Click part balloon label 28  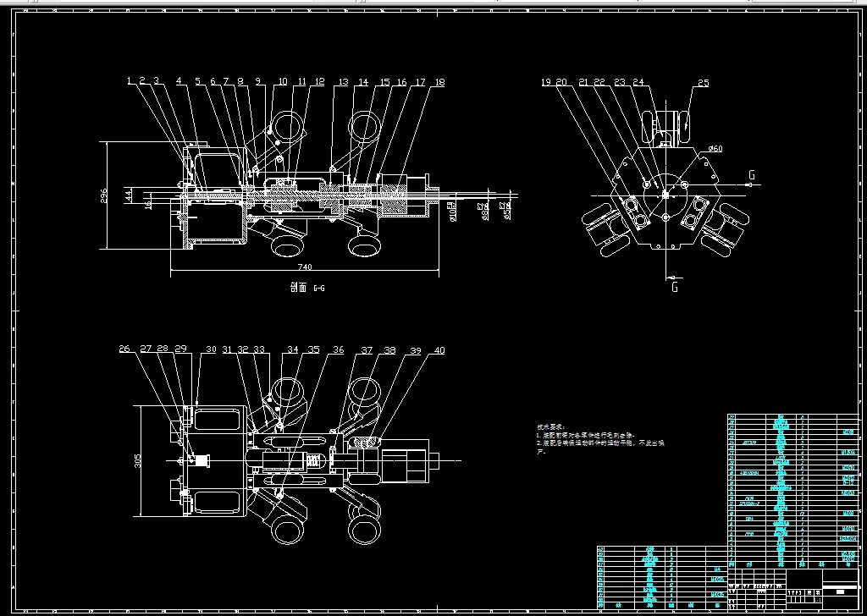point(163,349)
